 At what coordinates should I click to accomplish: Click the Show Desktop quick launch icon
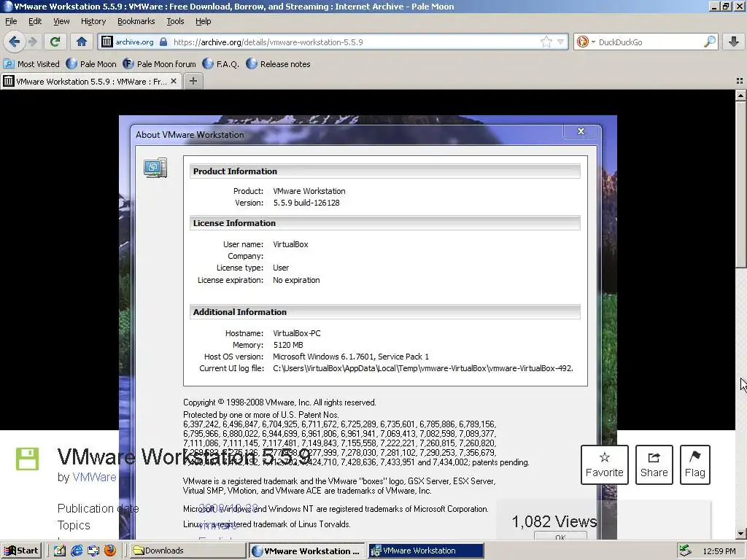pyautogui.click(x=93, y=551)
